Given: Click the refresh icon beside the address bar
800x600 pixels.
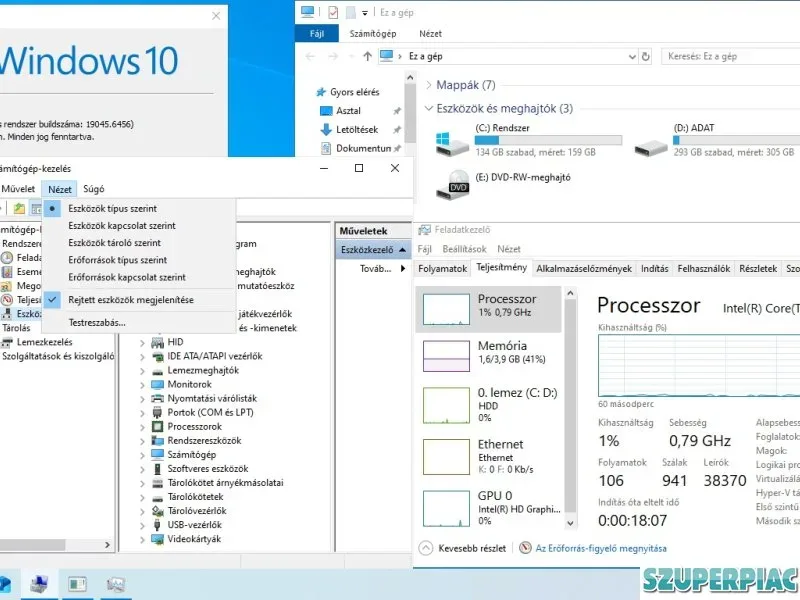Looking at the screenshot, I should tap(645, 57).
